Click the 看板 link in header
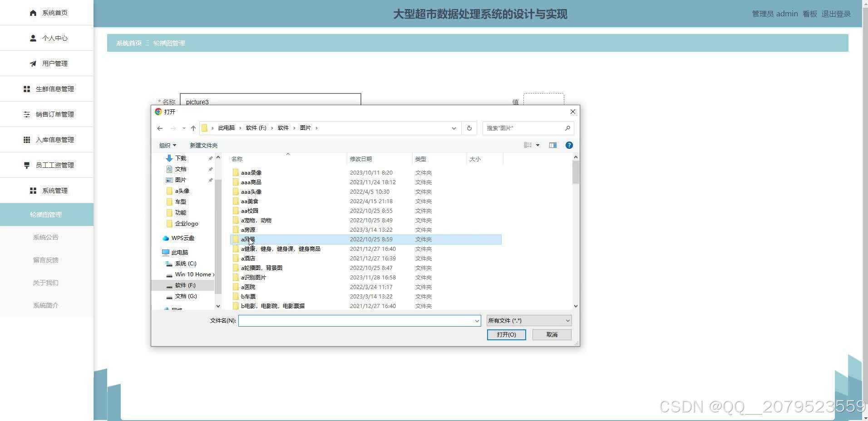 click(809, 14)
